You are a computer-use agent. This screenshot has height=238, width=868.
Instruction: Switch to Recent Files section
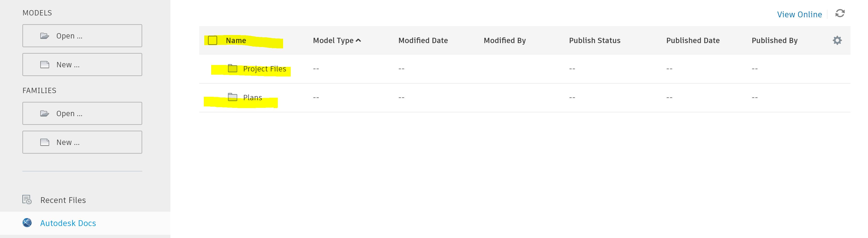63,200
